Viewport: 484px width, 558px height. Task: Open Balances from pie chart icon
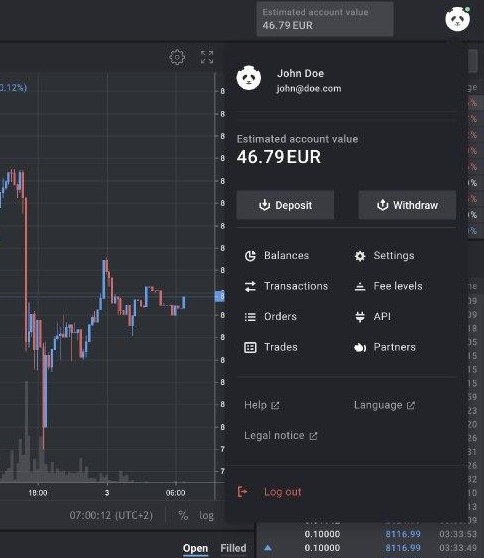point(250,256)
